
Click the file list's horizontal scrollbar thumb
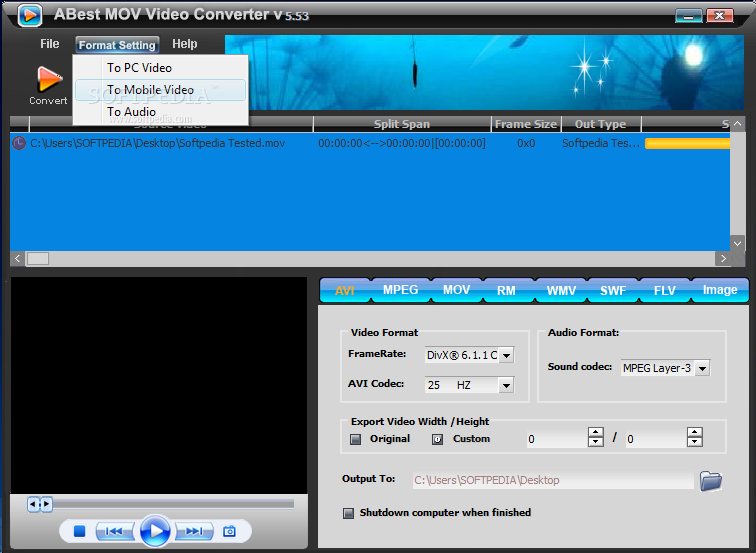38,258
